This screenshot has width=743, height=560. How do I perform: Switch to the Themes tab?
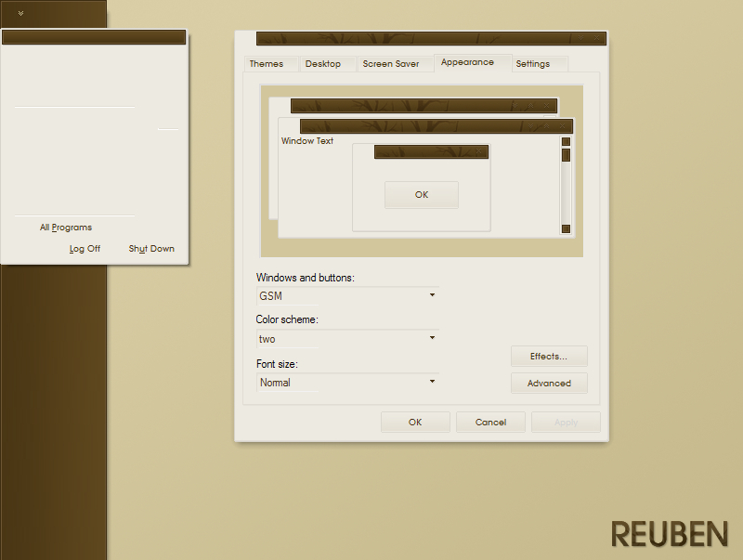[270, 64]
